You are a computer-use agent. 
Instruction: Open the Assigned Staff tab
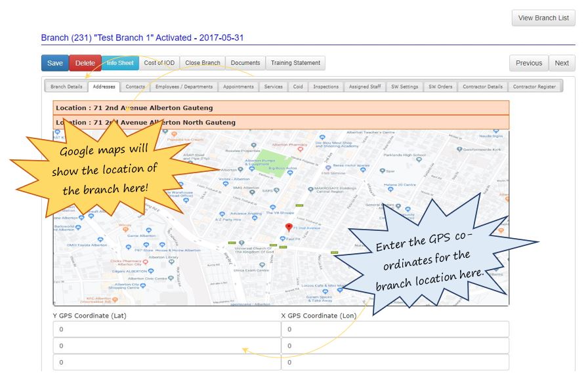click(x=365, y=87)
